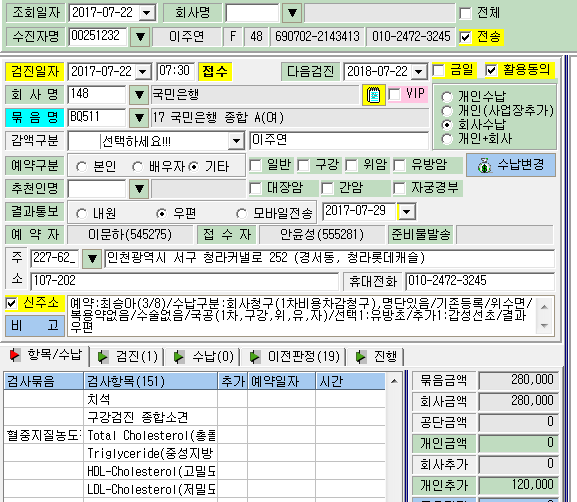Switch to the 검진(1) tab
Image resolution: width=577 pixels, height=502 pixels.
click(x=127, y=357)
